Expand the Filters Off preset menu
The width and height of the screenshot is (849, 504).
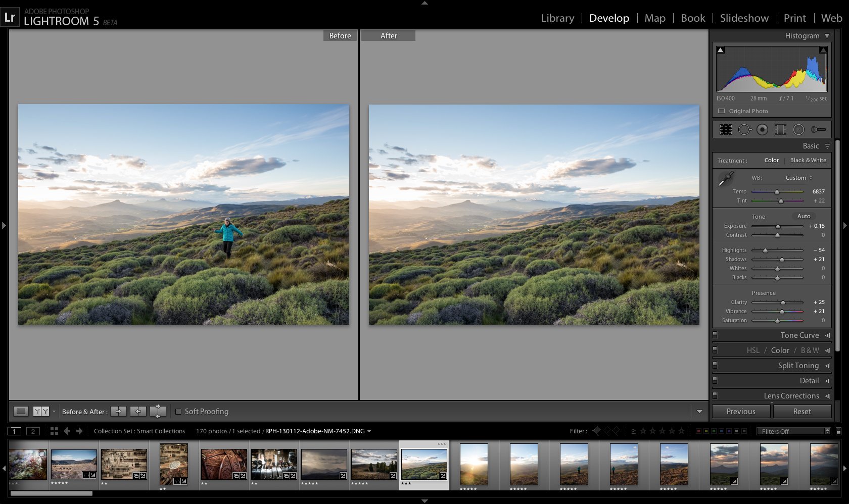[x=793, y=431]
